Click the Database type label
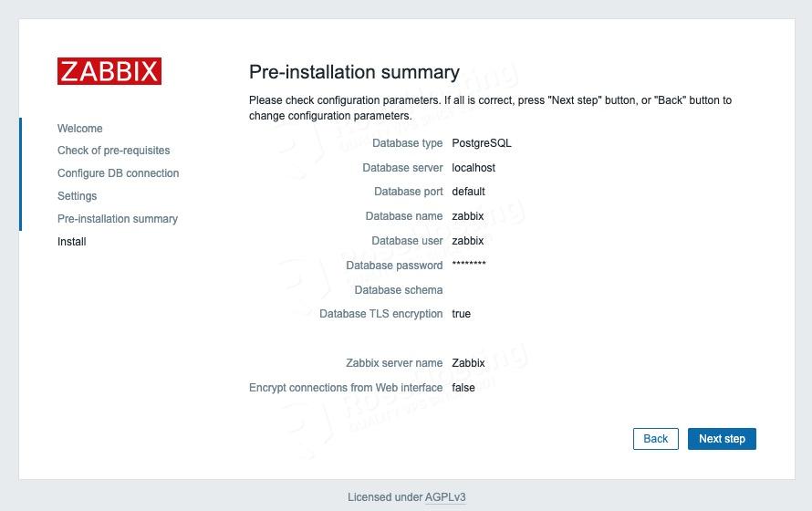This screenshot has height=511, width=812. coord(408,143)
